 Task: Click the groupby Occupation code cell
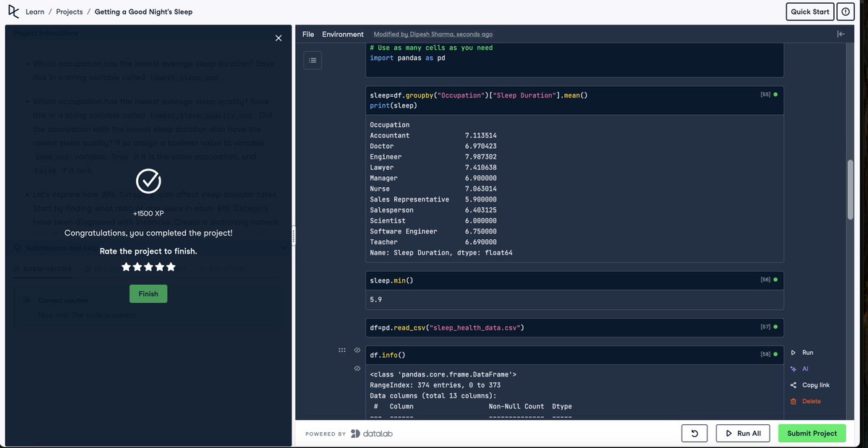click(x=574, y=100)
